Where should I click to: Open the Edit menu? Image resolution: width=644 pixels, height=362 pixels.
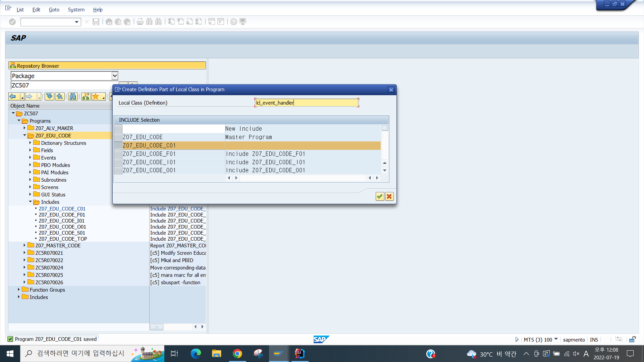pyautogui.click(x=36, y=10)
